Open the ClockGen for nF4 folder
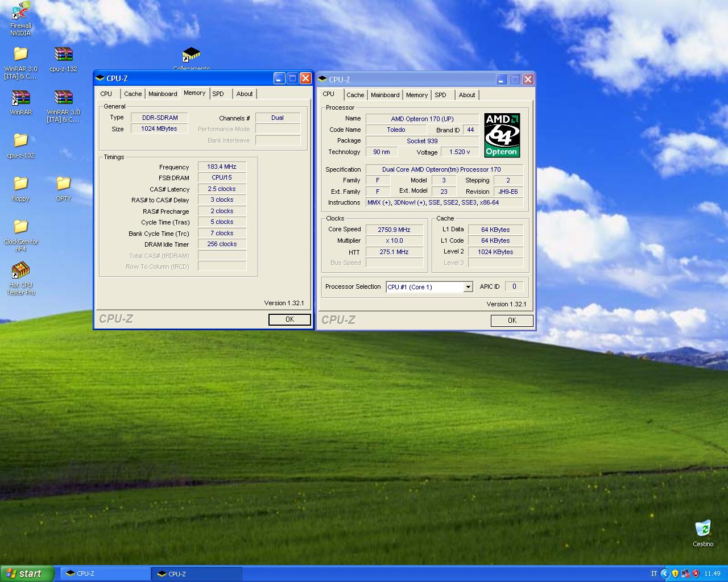 pyautogui.click(x=20, y=227)
